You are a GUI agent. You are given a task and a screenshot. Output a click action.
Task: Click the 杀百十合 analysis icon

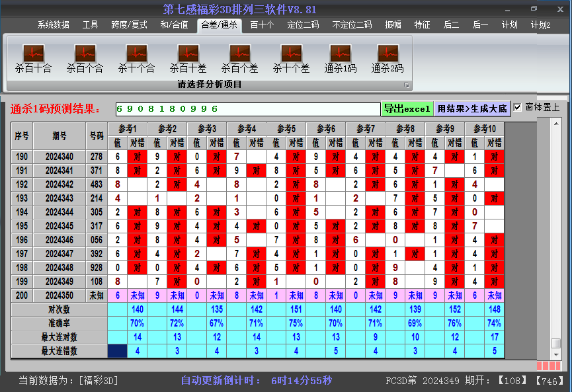(34, 59)
